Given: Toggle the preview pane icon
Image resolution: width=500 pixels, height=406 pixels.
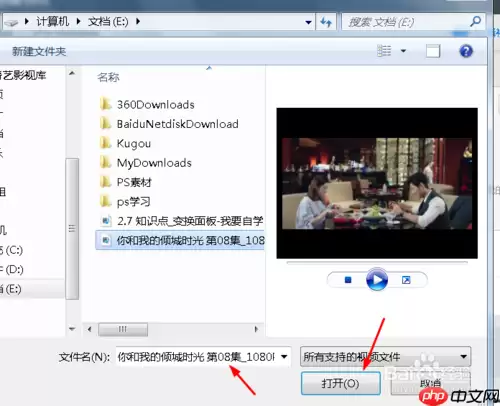Looking at the screenshot, I should [x=433, y=51].
